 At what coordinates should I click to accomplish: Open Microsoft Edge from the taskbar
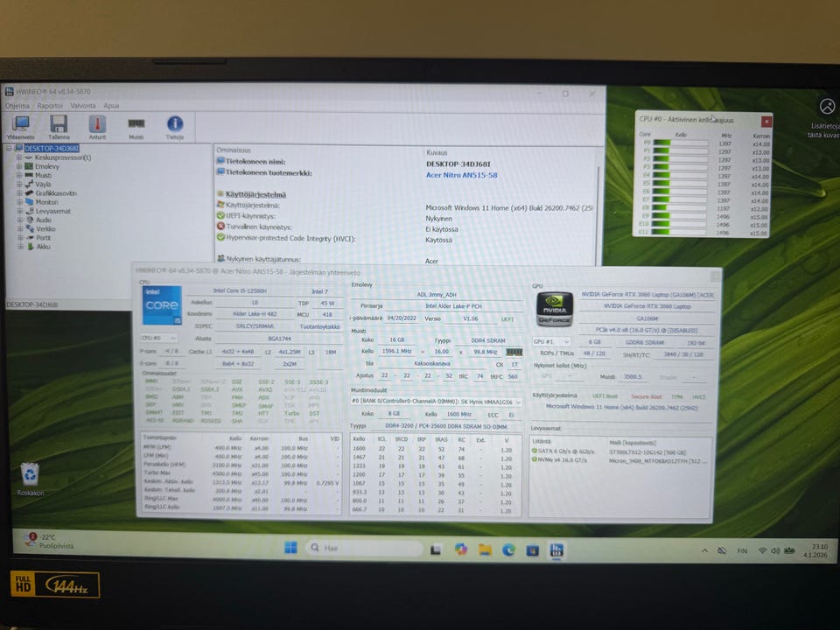click(509, 549)
